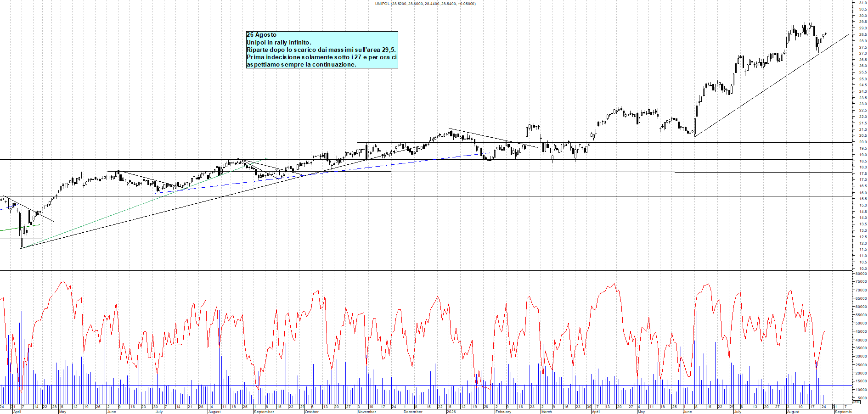Click the 24.0 price axis label
The width and height of the screenshot is (868, 414).
click(862, 91)
